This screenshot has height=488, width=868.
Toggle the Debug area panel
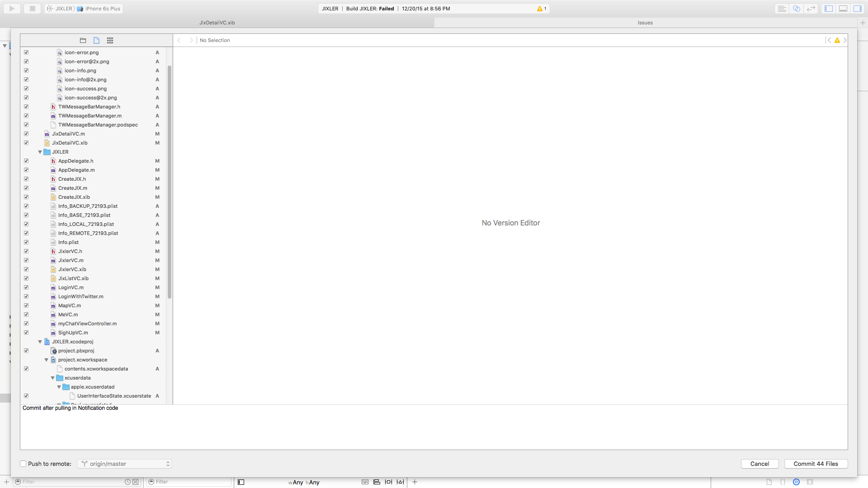tap(843, 9)
